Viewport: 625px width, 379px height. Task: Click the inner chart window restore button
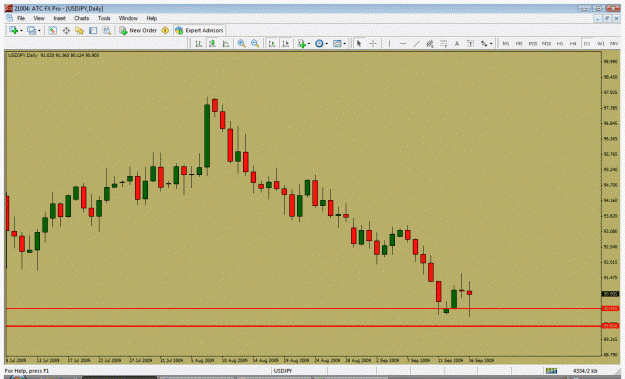click(x=607, y=19)
